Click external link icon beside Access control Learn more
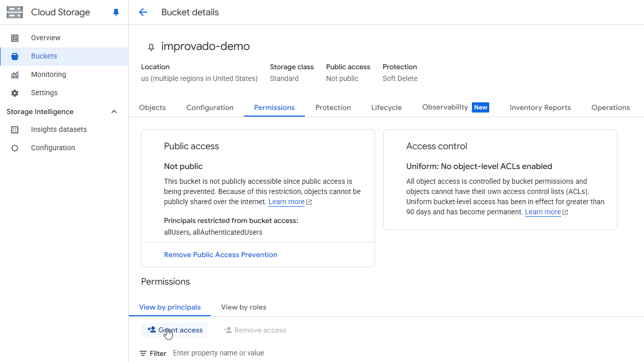 click(x=565, y=212)
